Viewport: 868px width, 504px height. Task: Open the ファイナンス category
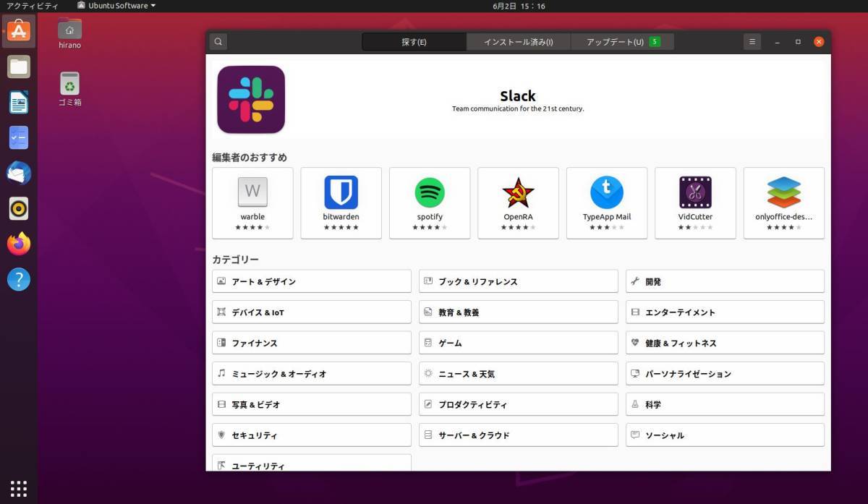click(x=312, y=343)
